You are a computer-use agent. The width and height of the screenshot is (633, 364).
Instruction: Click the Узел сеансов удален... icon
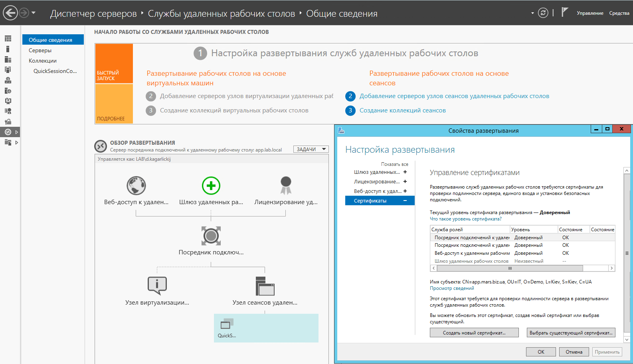coord(265,286)
